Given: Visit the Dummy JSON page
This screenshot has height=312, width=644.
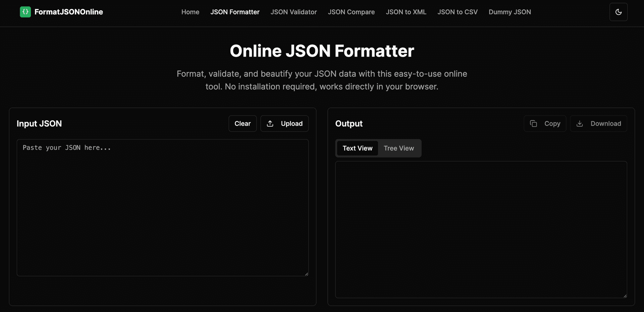Looking at the screenshot, I should pos(509,12).
